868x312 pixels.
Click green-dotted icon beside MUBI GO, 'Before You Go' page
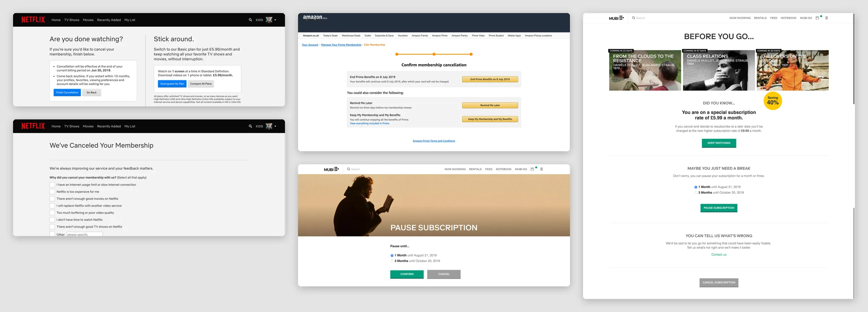pos(818,18)
